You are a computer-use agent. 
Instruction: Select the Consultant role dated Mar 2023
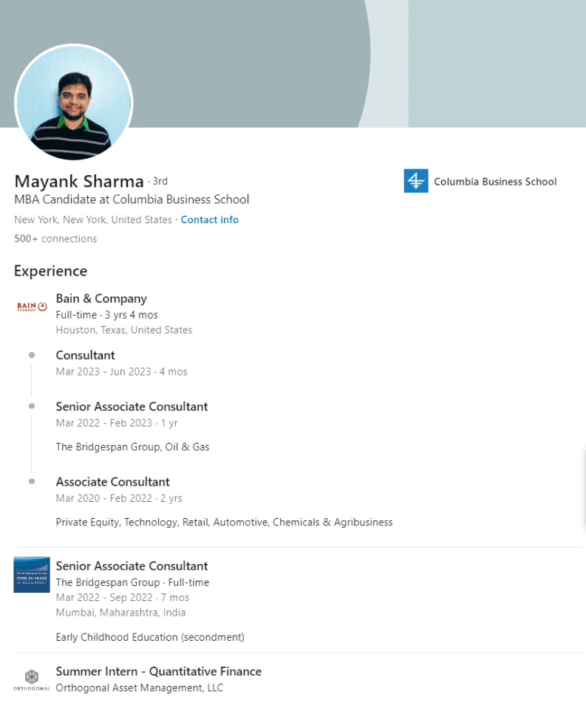tap(85, 355)
